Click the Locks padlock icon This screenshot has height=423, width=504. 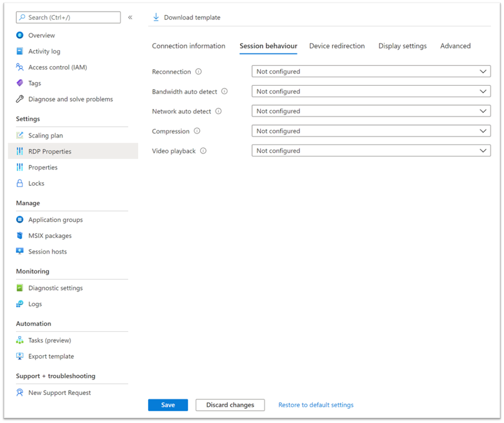click(19, 183)
